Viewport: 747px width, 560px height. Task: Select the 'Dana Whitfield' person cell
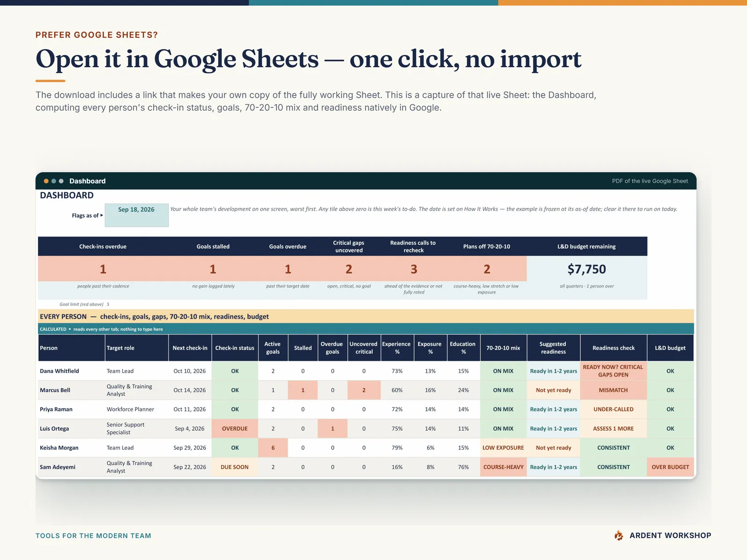[71, 371]
